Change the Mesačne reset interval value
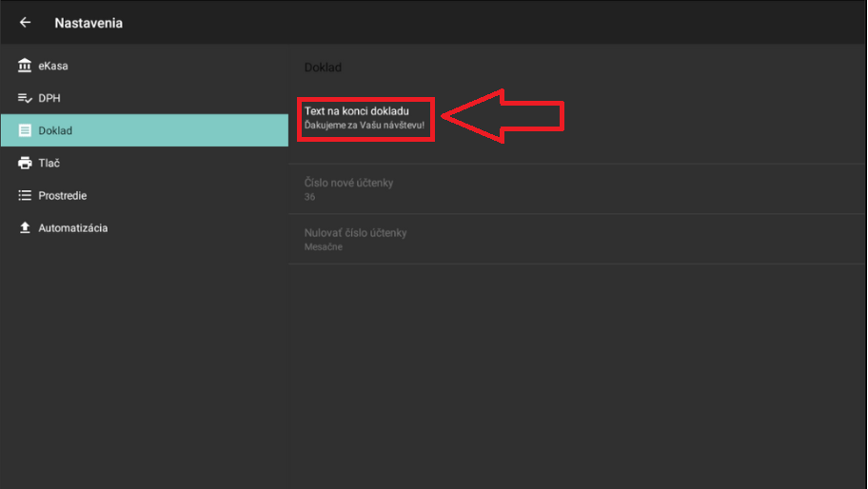868x489 pixels. point(324,247)
